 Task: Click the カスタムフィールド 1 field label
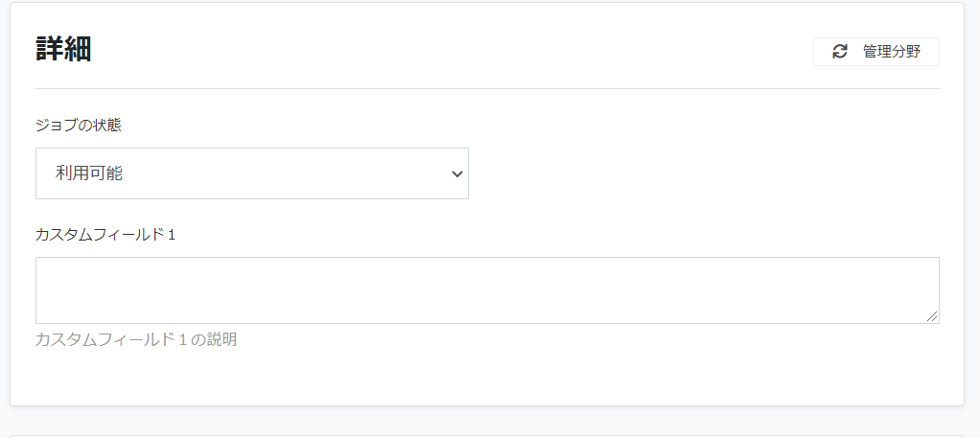105,235
